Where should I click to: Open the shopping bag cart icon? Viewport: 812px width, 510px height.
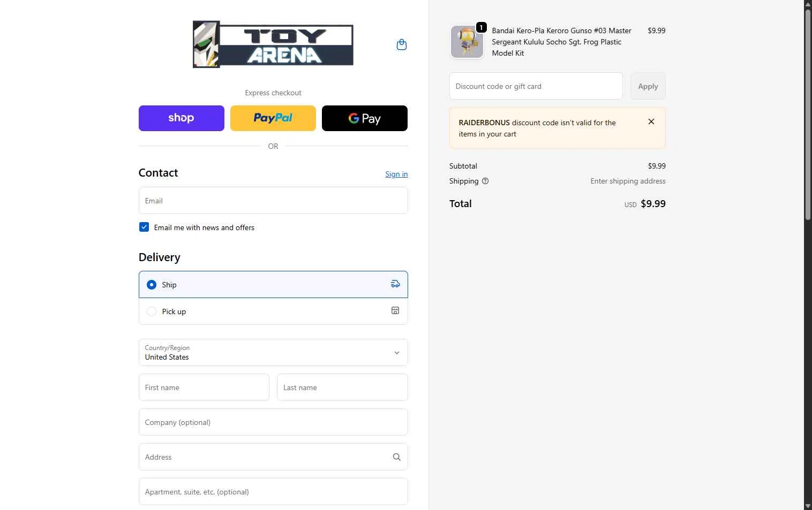click(x=401, y=44)
